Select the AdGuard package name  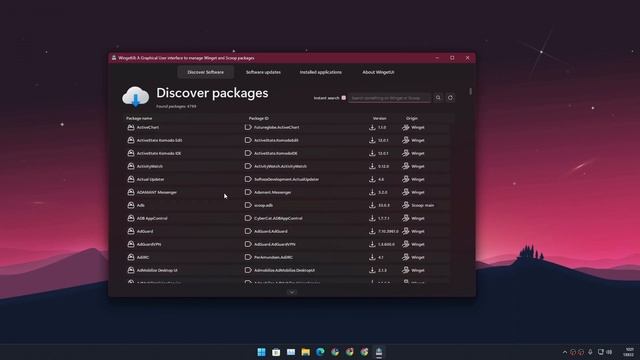coord(145,231)
